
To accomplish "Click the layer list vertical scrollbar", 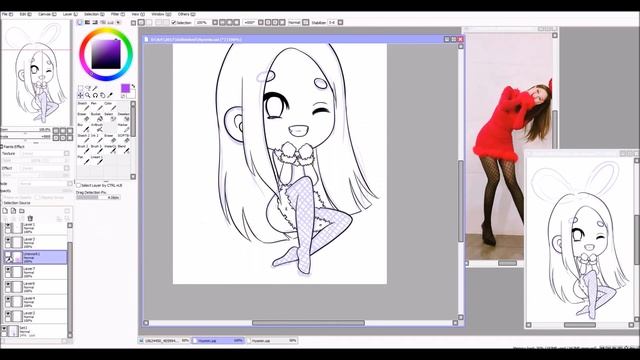I will 70,288.
